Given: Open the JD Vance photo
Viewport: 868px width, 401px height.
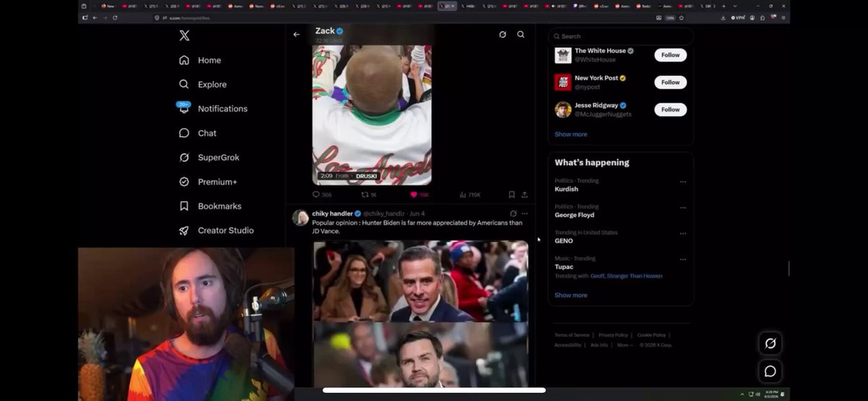Looking at the screenshot, I should 420,355.
